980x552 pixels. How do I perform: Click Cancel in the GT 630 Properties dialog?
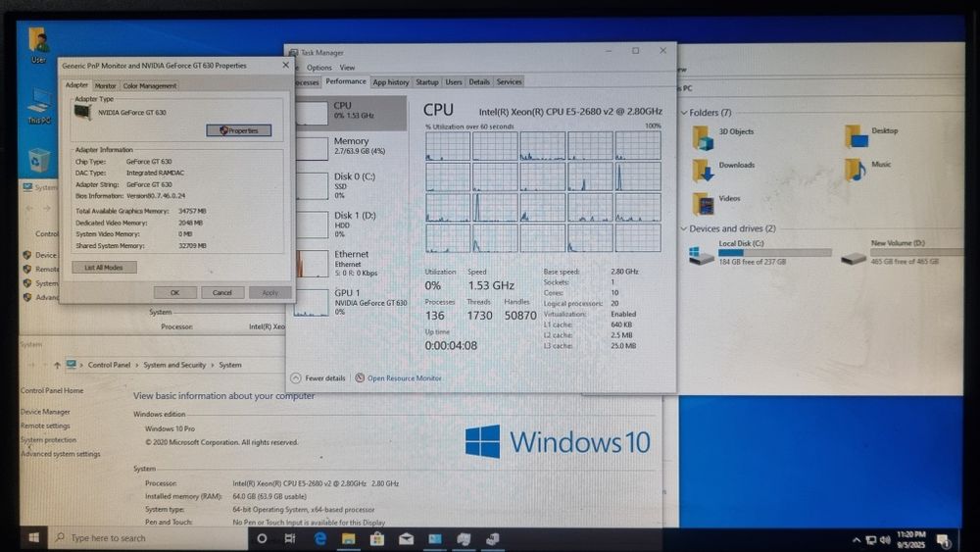[221, 292]
